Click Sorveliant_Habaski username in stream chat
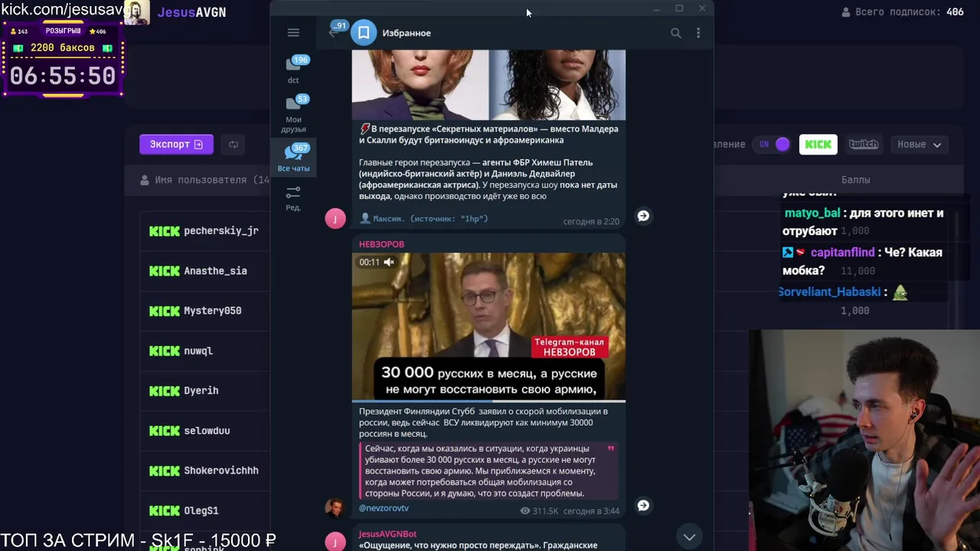980x551 pixels. pos(830,292)
